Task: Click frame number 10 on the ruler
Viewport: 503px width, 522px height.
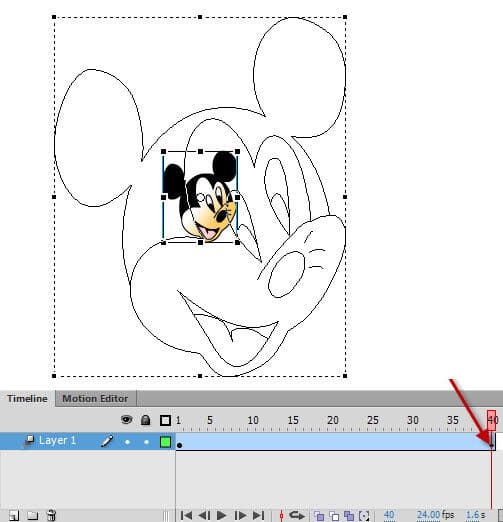Action: tap(253, 420)
